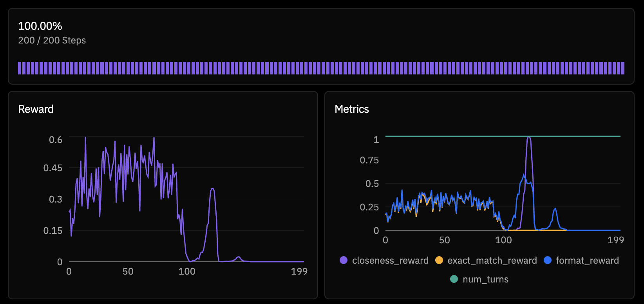Click the purple closeness_reward legend dot

click(344, 261)
